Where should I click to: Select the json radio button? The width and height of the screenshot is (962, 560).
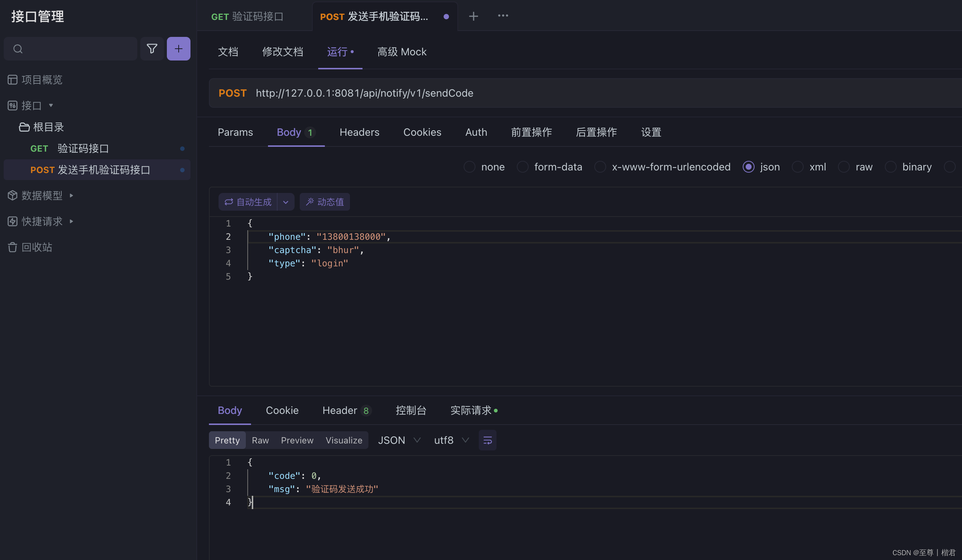[x=749, y=167]
